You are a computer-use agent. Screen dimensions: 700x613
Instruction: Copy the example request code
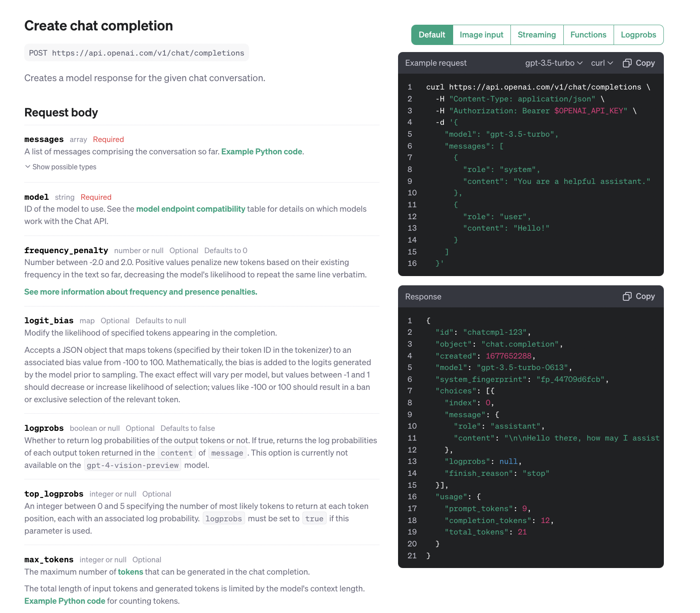(x=638, y=63)
